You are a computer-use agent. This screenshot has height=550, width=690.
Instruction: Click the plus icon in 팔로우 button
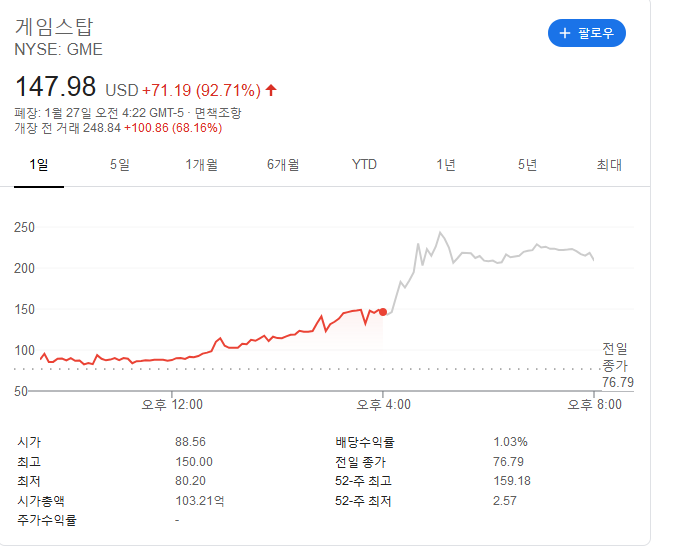click(x=564, y=33)
